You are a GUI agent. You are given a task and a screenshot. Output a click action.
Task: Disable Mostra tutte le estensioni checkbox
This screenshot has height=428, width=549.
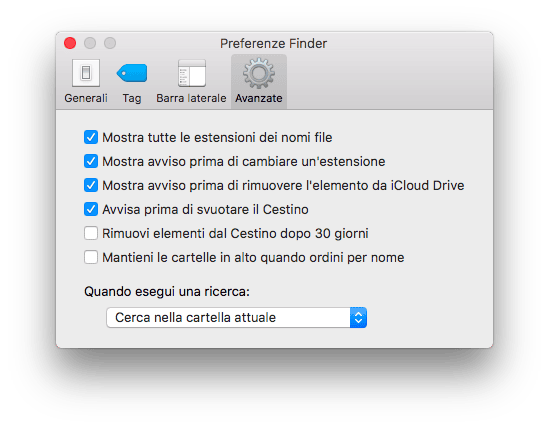[x=91, y=137]
